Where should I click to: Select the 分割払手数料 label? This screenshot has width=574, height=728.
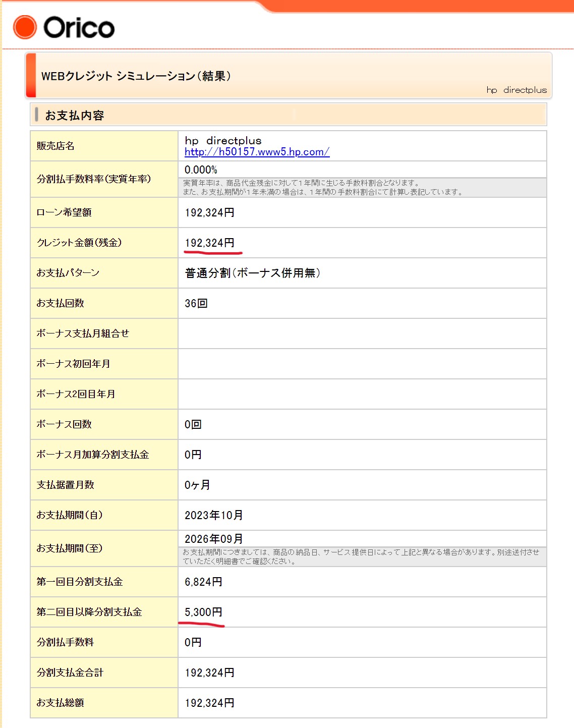pos(66,642)
